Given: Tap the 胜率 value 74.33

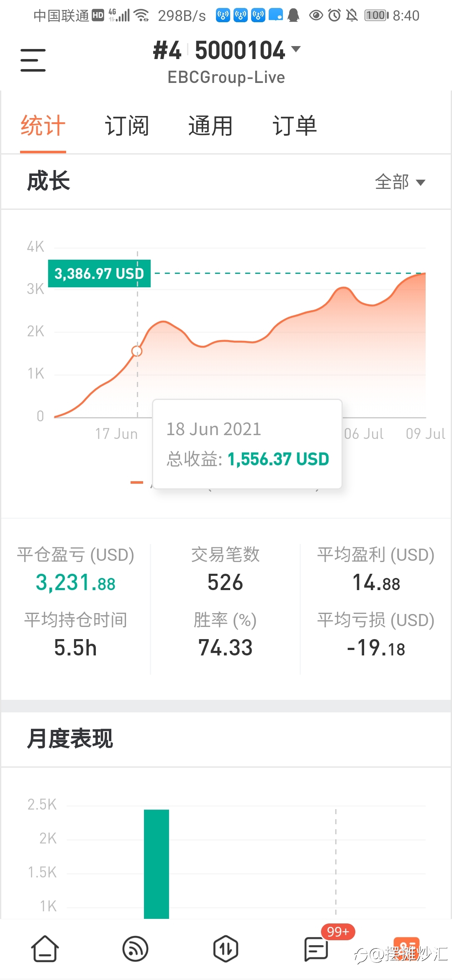Looking at the screenshot, I should 225,647.
